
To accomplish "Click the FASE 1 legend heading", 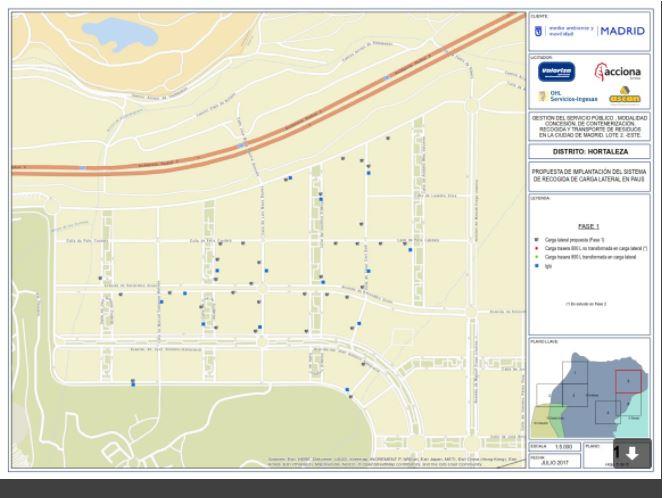I will point(588,226).
